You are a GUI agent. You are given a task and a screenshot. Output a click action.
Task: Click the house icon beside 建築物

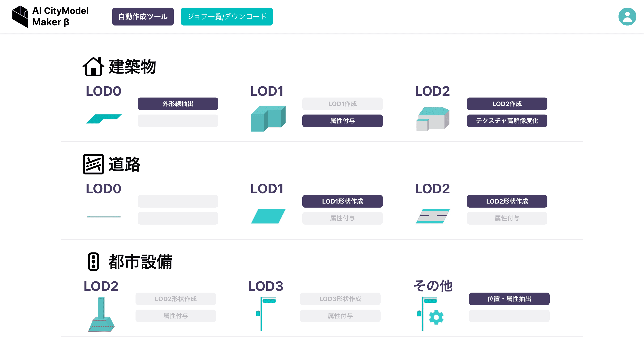(93, 66)
